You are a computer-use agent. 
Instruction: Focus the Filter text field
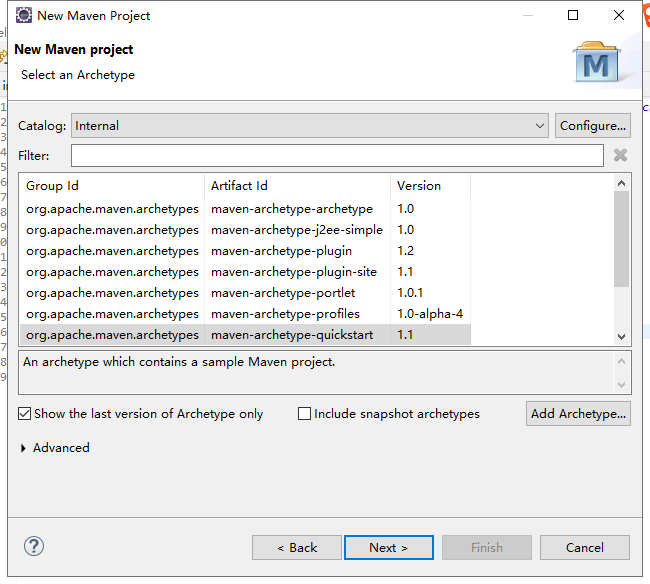click(x=337, y=155)
